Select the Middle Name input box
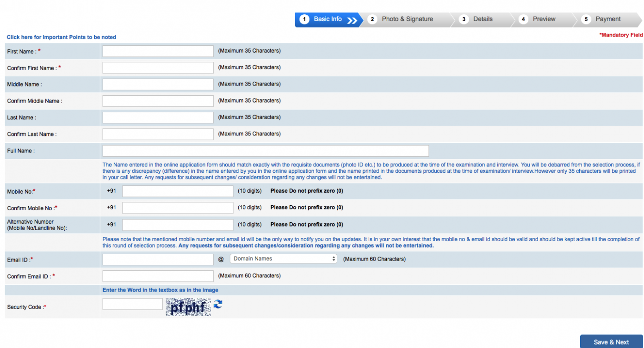 158,85
